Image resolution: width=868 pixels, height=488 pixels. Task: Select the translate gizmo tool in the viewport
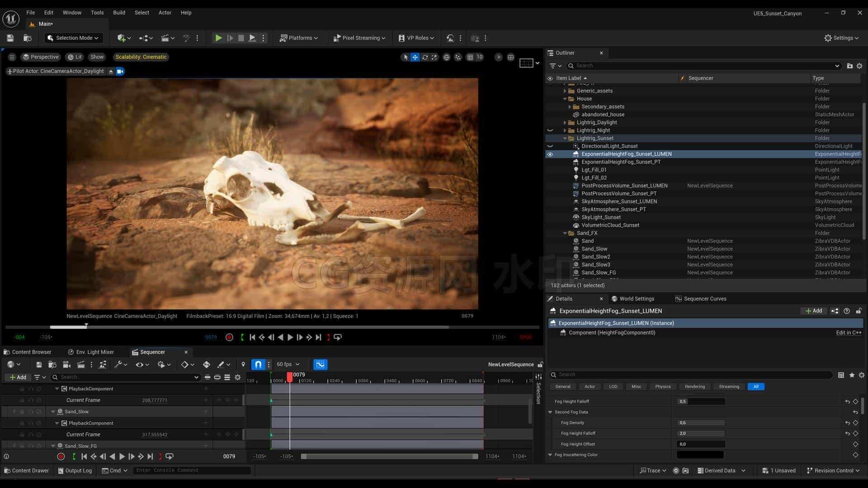tap(415, 57)
